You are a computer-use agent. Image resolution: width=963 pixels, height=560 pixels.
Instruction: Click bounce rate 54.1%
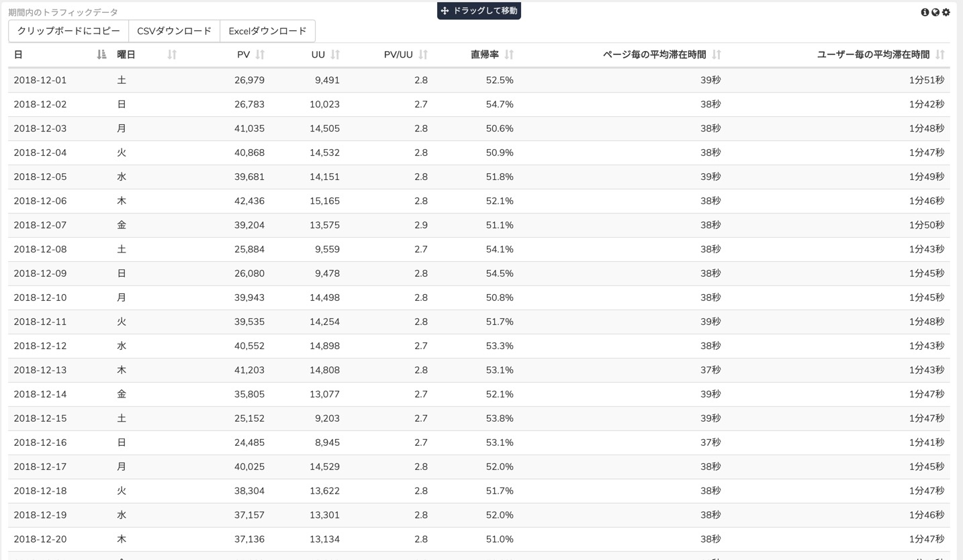(x=500, y=249)
